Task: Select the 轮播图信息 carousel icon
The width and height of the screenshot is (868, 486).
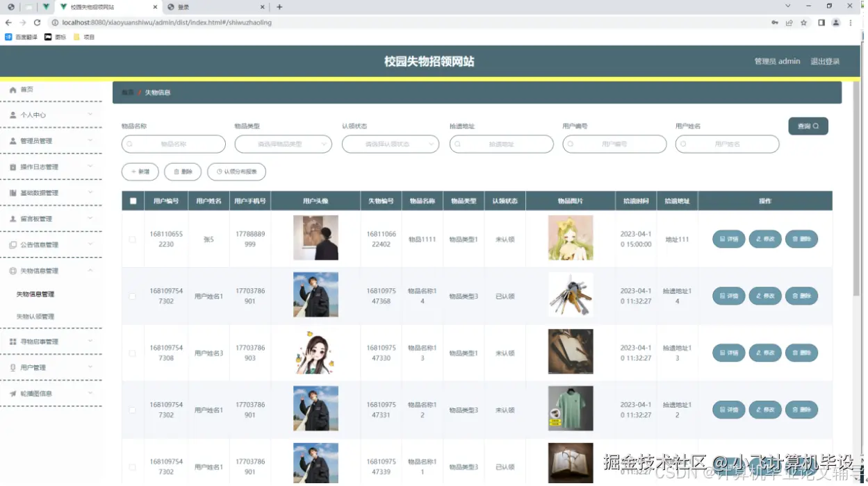Action: pos(13,393)
